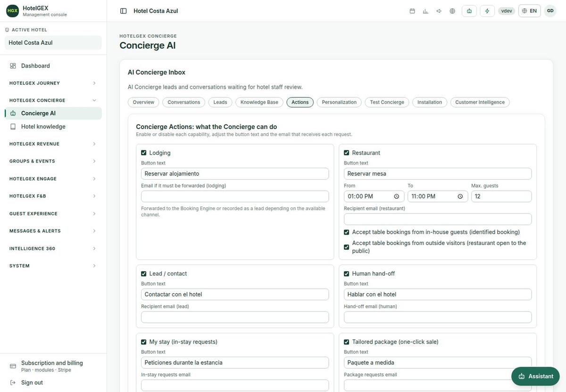Click the Paquete a medida text field
566x392 pixels.
coord(438,363)
